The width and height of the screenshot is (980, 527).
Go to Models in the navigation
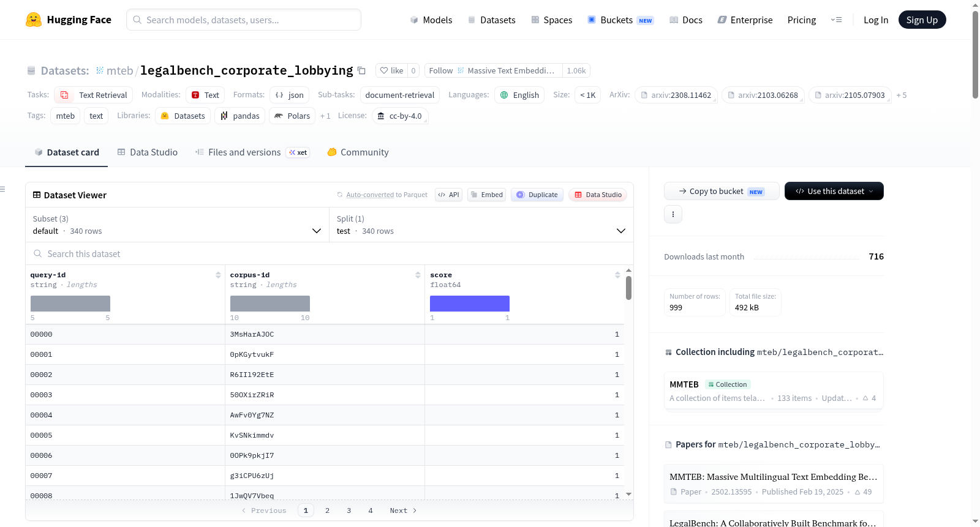(431, 20)
